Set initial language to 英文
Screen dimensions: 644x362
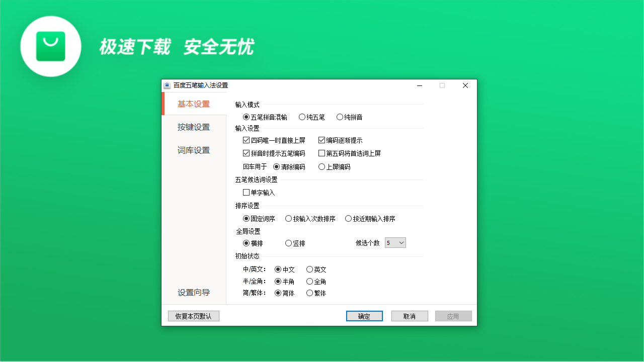[x=309, y=269]
